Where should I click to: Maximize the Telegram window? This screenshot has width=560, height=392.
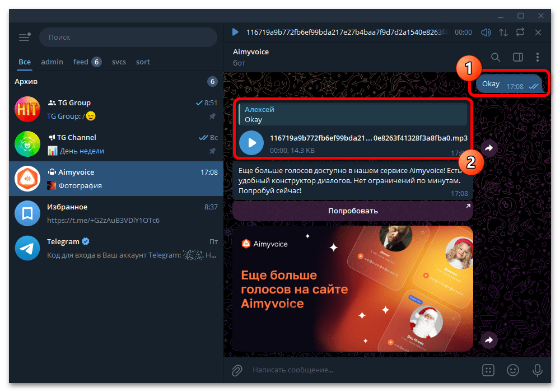point(521,16)
